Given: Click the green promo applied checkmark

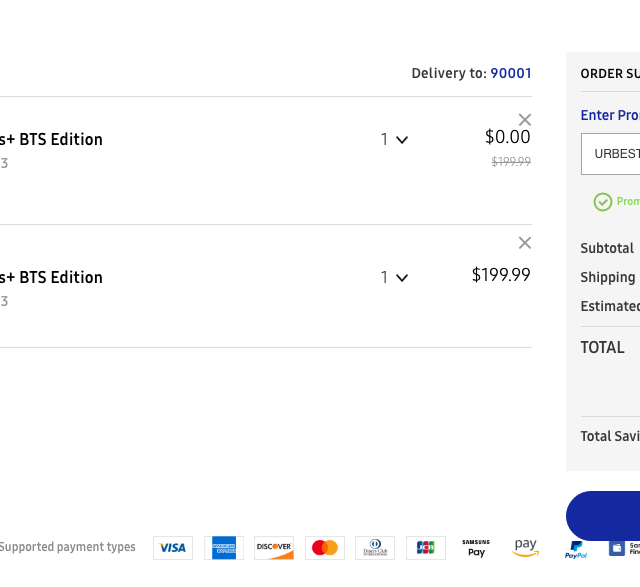Looking at the screenshot, I should tap(603, 202).
